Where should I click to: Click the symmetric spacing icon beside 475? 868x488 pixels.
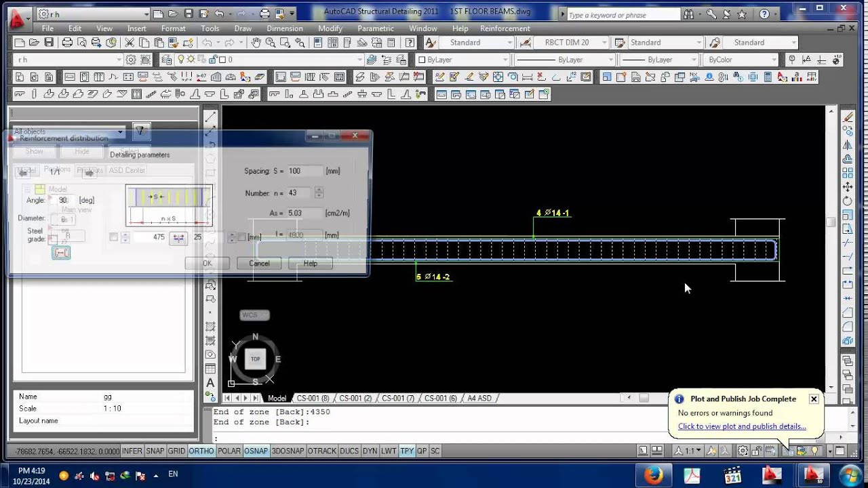pyautogui.click(x=178, y=237)
